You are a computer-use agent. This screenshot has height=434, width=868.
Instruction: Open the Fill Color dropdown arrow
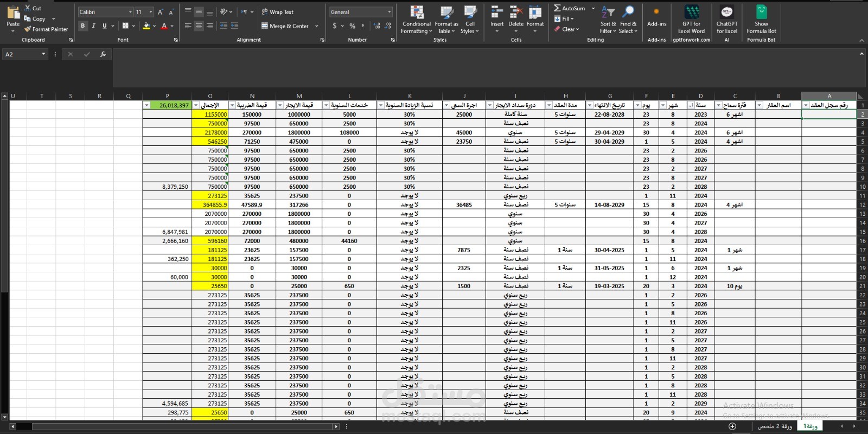(154, 25)
